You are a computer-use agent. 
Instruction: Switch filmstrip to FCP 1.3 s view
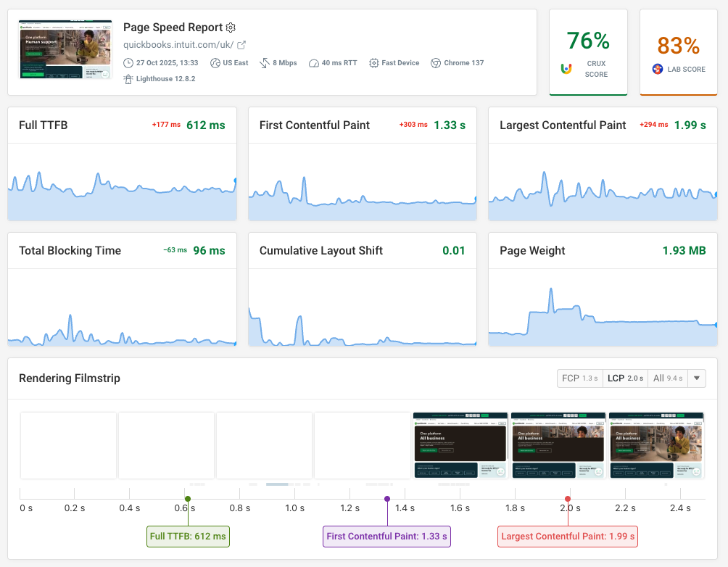tap(579, 378)
